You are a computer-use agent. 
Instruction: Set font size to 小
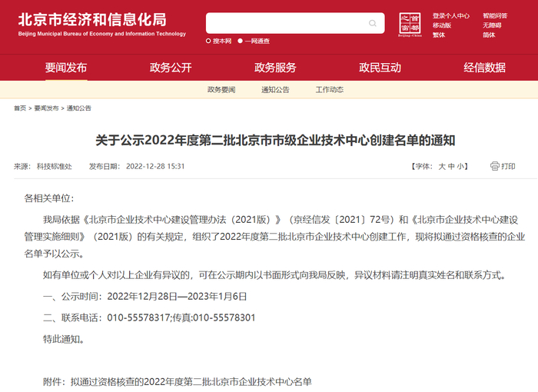click(460, 167)
